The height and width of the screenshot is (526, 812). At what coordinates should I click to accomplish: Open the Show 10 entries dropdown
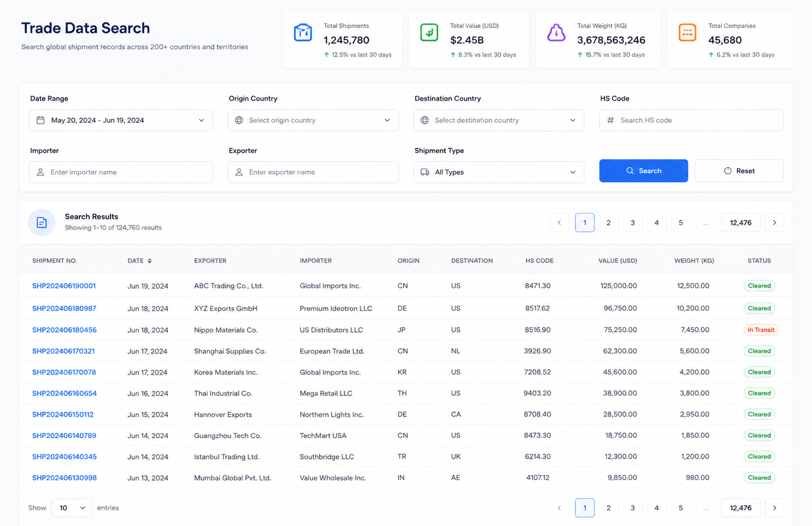[x=72, y=507]
